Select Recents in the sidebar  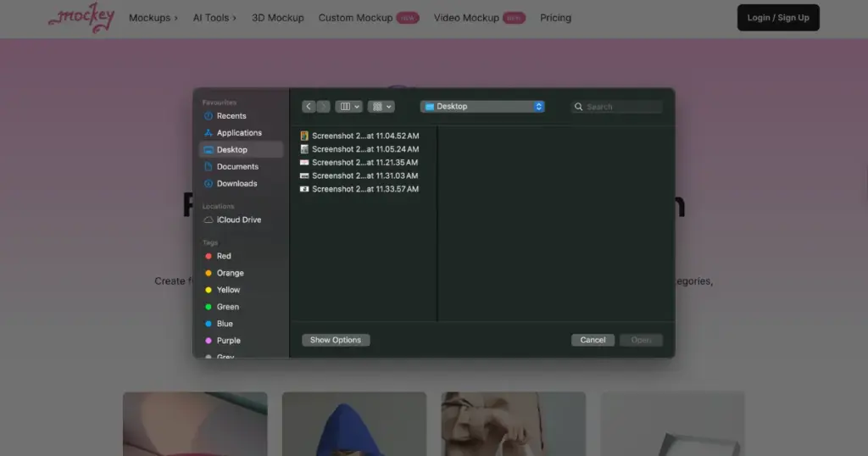coord(231,116)
